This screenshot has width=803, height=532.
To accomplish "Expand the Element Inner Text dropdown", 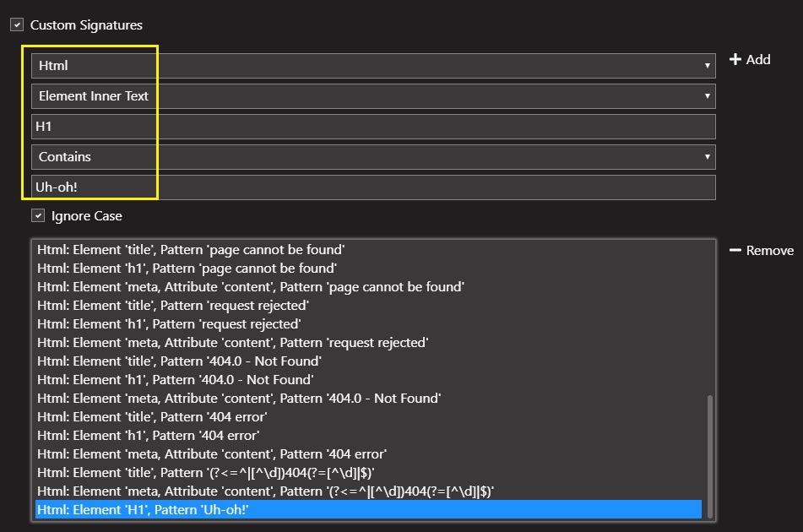I will 372,96.
